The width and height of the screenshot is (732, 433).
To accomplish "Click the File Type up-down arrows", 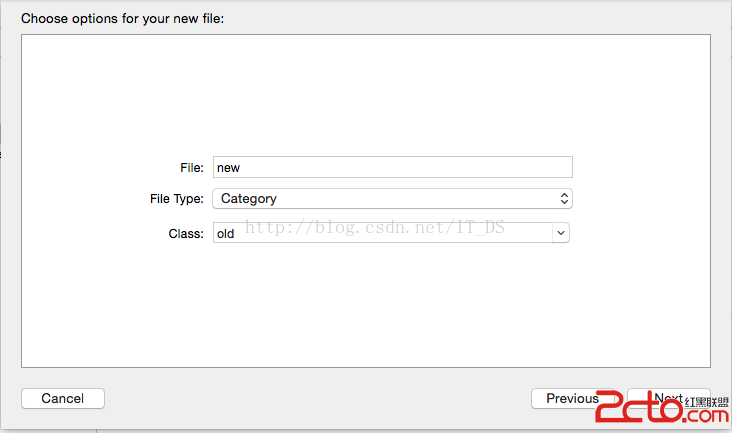I will coord(564,199).
